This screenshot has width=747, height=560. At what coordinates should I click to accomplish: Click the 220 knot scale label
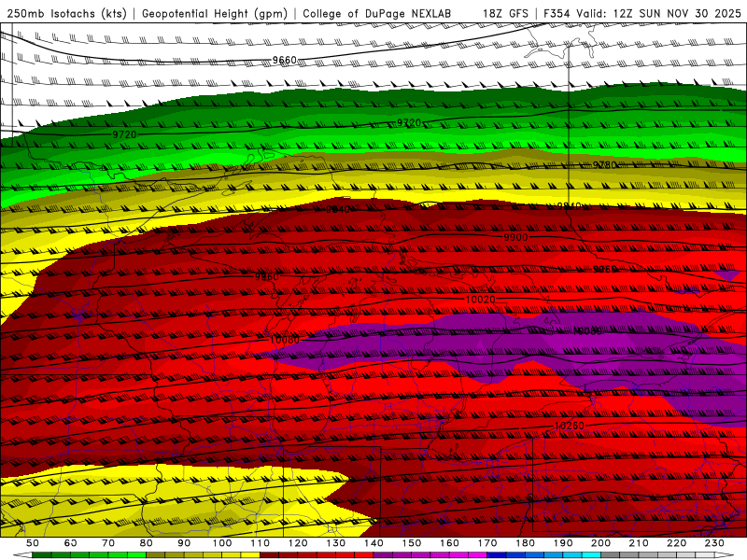tap(676, 543)
